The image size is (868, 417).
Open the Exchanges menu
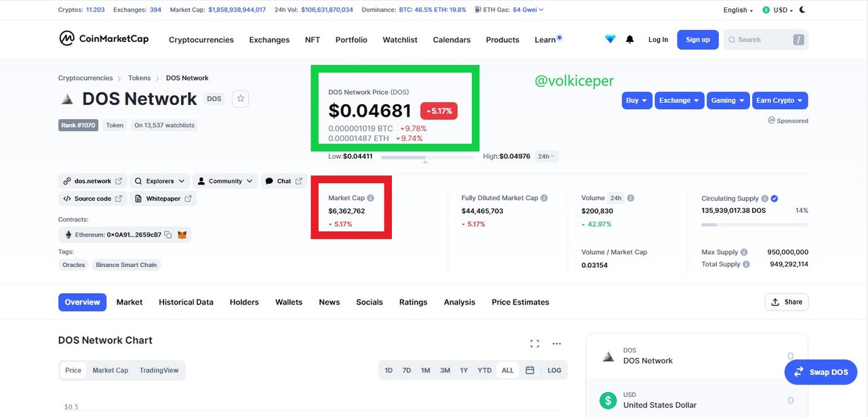coord(269,40)
